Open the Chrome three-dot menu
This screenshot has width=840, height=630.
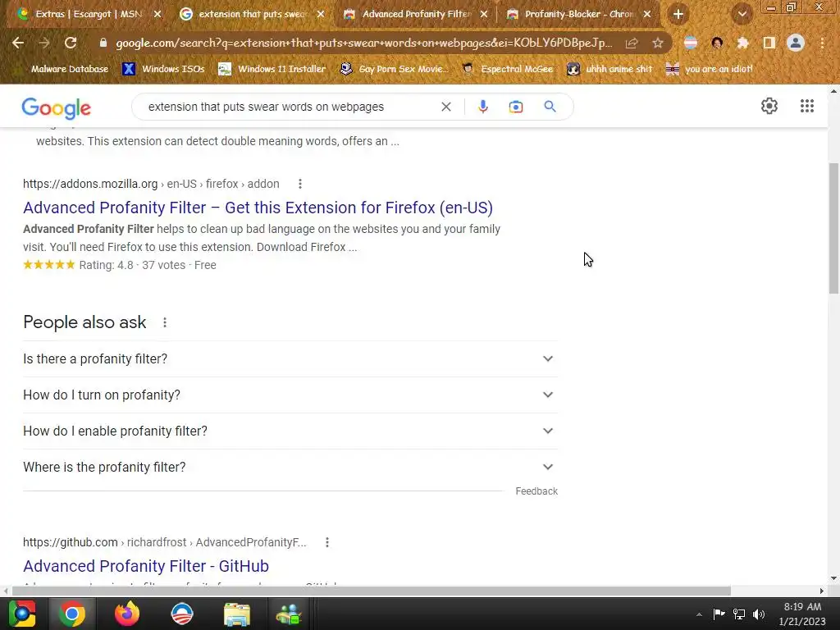(x=822, y=43)
